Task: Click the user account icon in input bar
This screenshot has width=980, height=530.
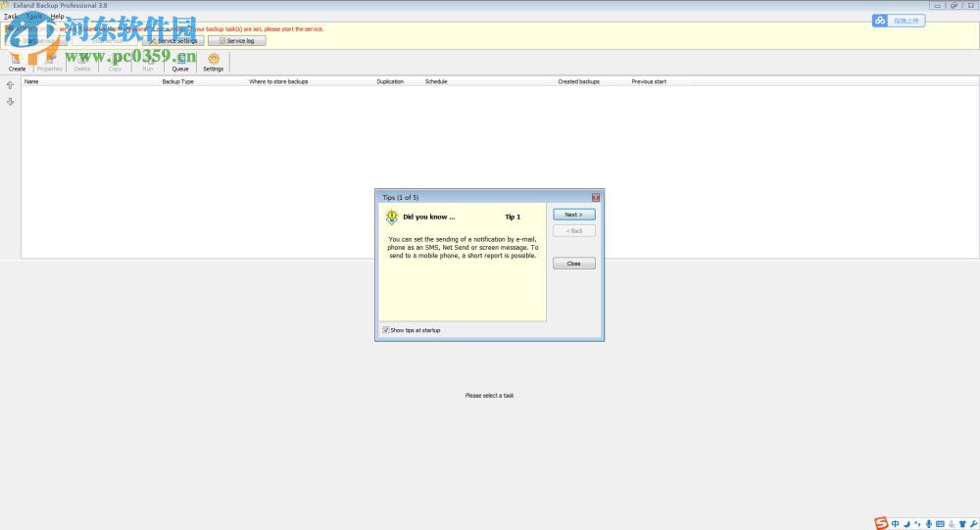Action: pos(952,524)
